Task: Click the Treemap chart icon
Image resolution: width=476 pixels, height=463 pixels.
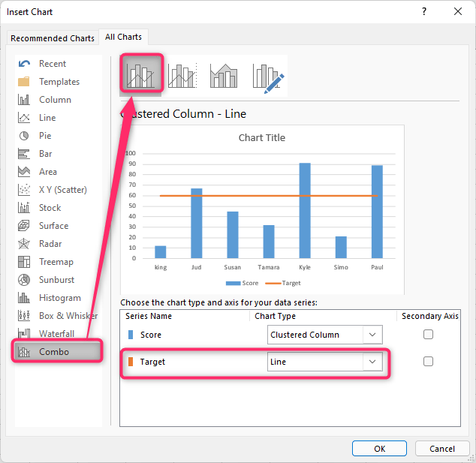Action: [x=24, y=262]
